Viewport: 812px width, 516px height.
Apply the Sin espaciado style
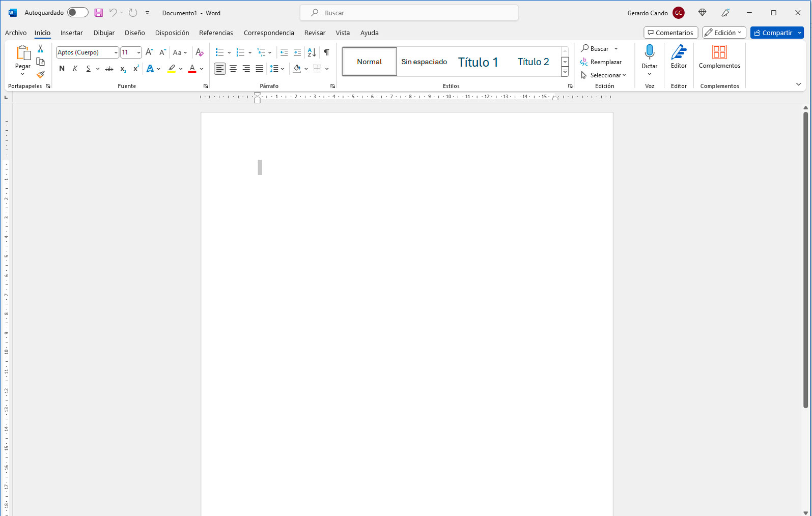click(424, 62)
